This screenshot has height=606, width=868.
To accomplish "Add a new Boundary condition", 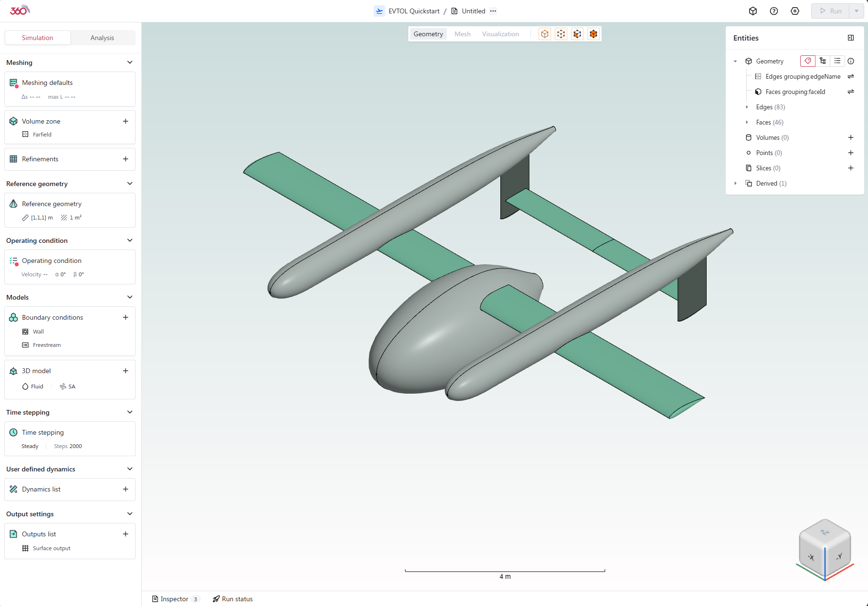I will [x=126, y=317].
